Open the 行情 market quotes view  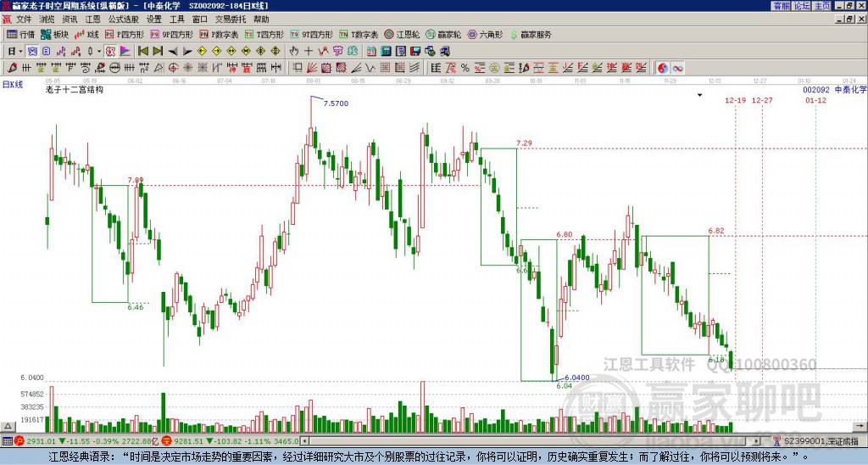click(20, 34)
